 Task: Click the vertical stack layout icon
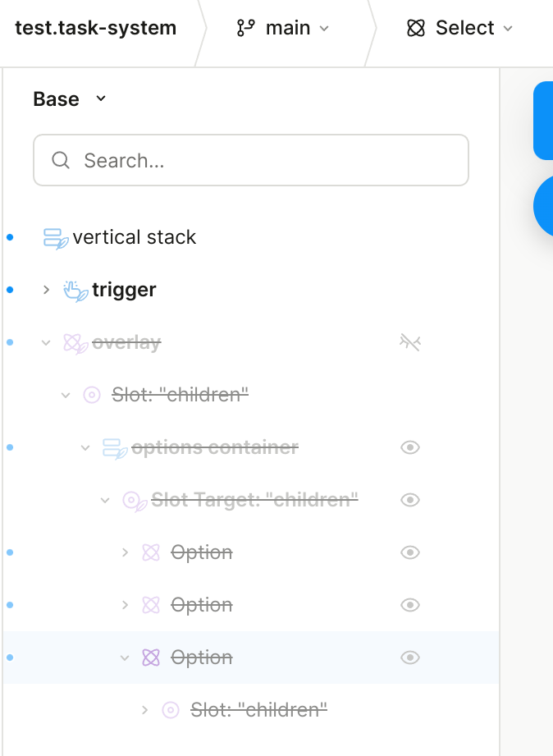pyautogui.click(x=55, y=238)
